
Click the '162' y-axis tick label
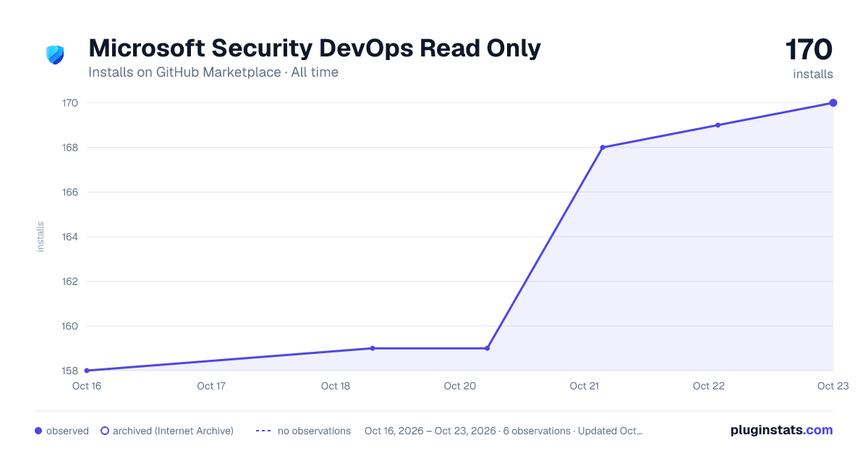tap(69, 282)
